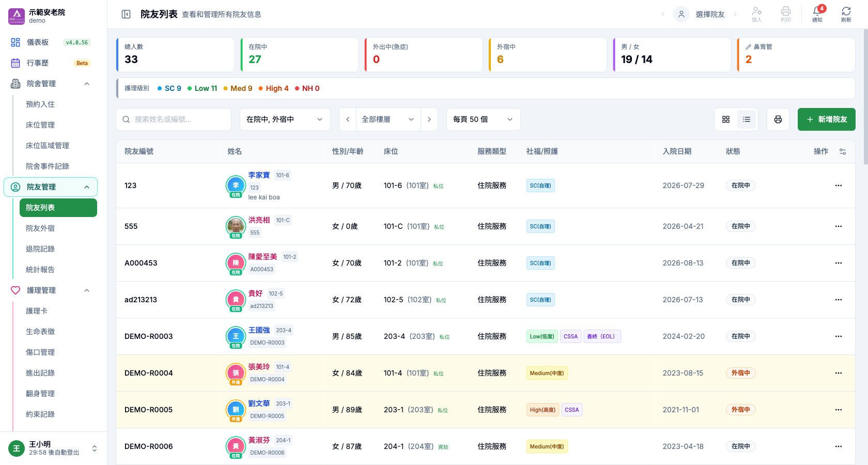Click 洪亮相 avatar photo

[x=236, y=226]
